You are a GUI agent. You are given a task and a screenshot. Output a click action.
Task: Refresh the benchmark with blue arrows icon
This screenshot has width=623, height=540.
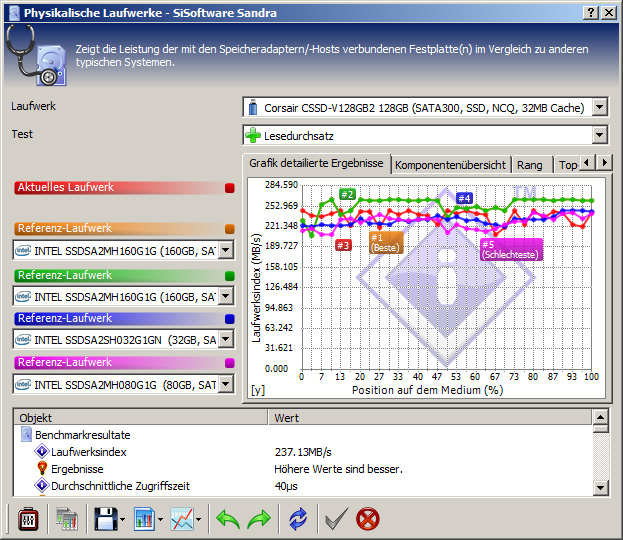(298, 519)
